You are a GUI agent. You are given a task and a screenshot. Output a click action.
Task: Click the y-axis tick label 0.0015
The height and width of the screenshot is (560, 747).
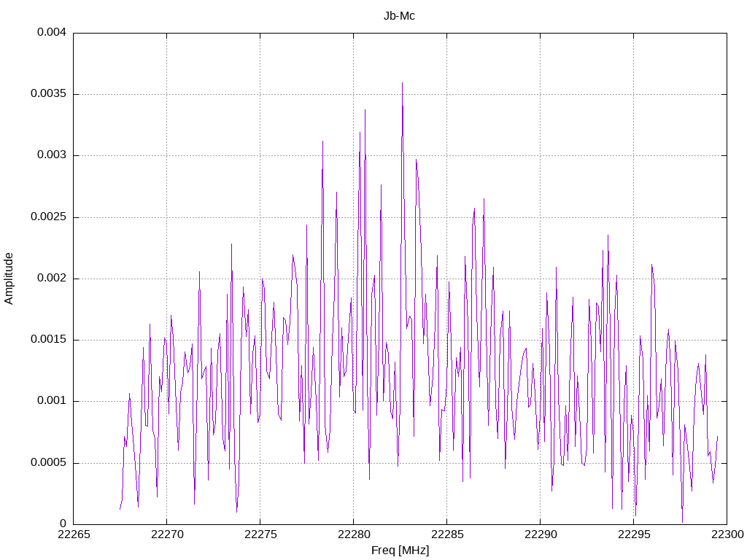(49, 339)
